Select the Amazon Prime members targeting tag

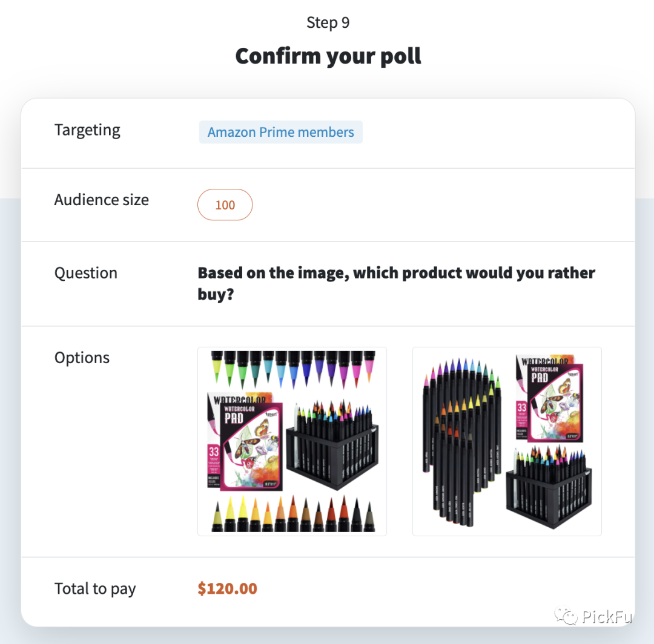280,133
